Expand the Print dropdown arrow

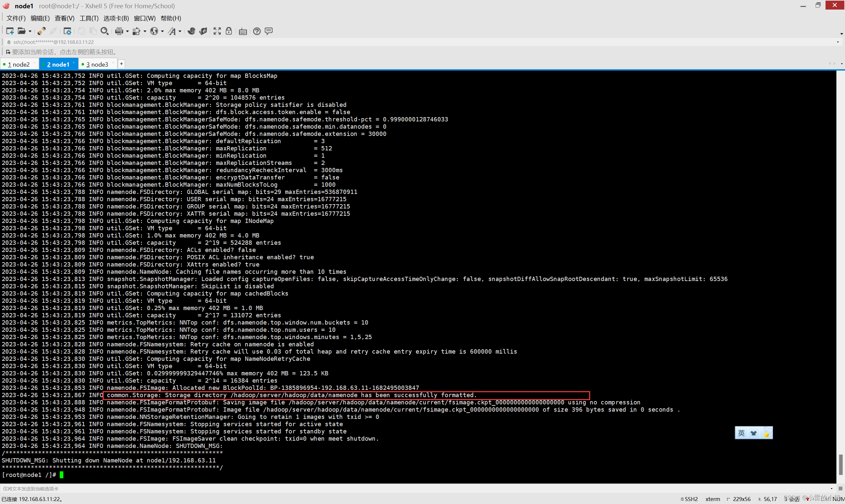pos(127,31)
